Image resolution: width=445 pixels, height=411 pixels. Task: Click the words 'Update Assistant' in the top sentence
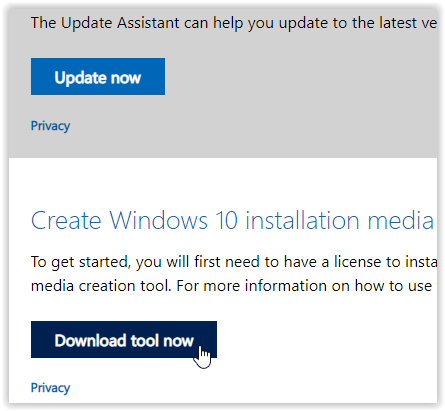pos(120,23)
